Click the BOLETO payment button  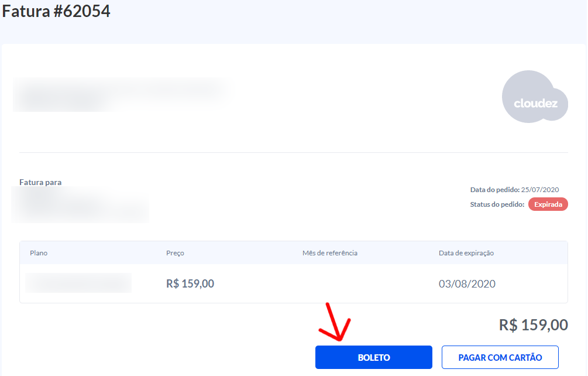(373, 357)
